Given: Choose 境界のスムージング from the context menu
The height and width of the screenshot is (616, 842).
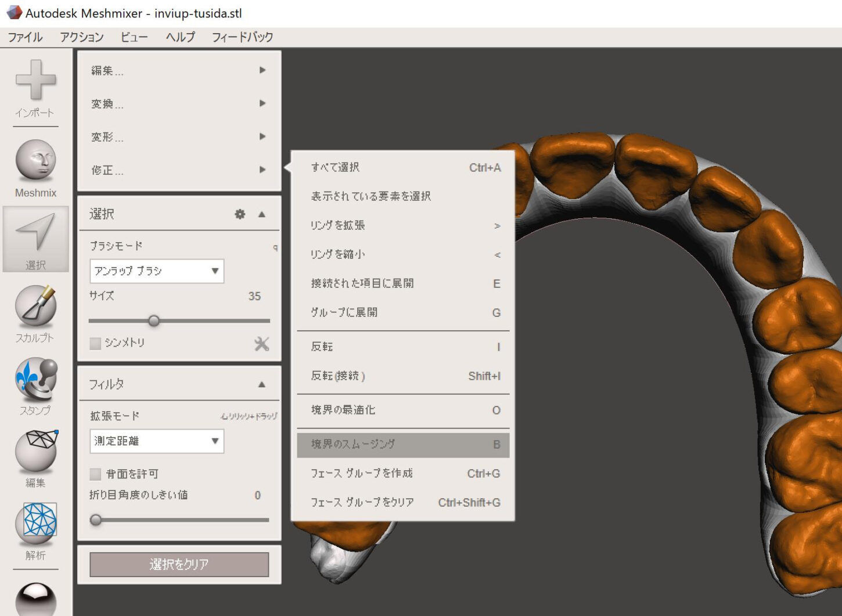Looking at the screenshot, I should [x=402, y=444].
